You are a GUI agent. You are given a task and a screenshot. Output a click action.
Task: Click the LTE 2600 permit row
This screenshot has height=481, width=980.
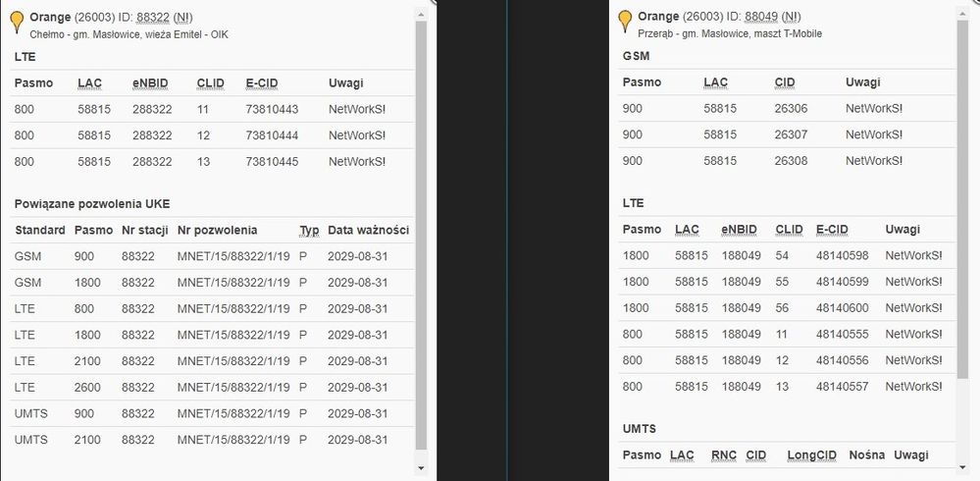(x=212, y=388)
